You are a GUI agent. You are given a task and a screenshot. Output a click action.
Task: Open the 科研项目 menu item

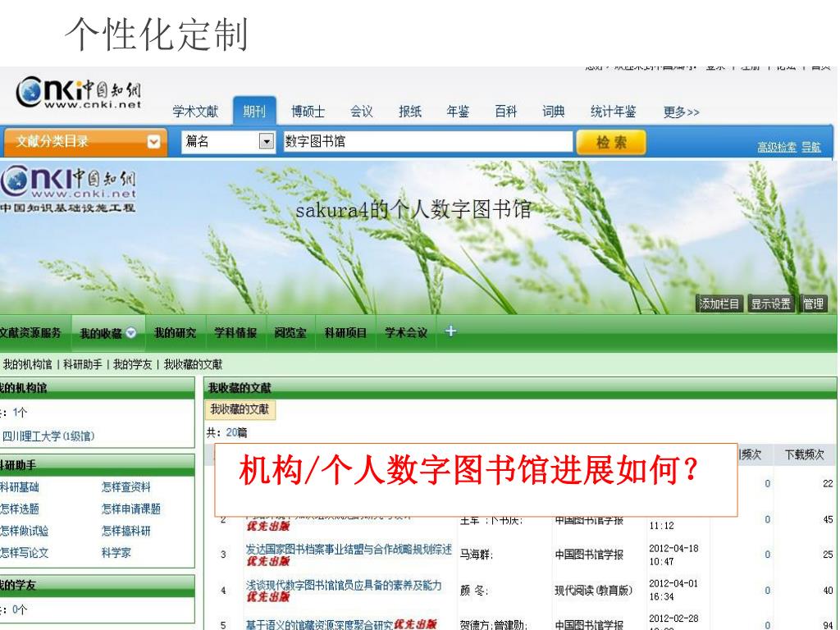tap(345, 333)
